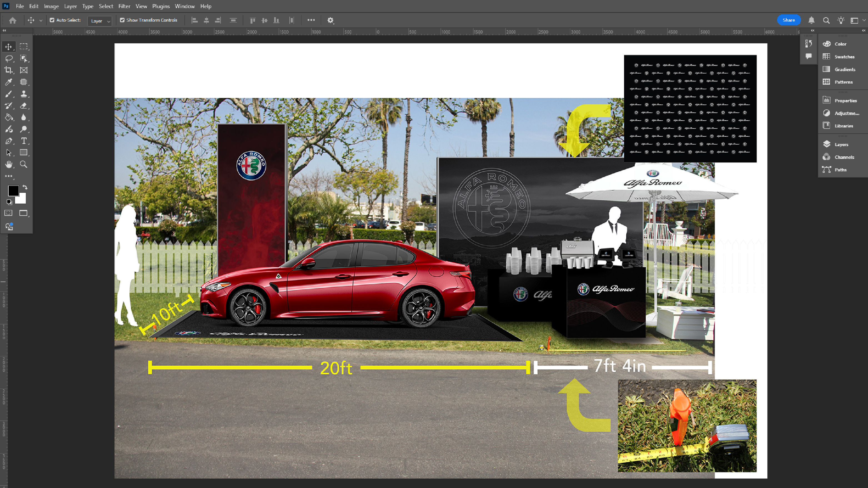Toggle the Auto-Select checkbox
868x488 pixels.
pos(52,20)
